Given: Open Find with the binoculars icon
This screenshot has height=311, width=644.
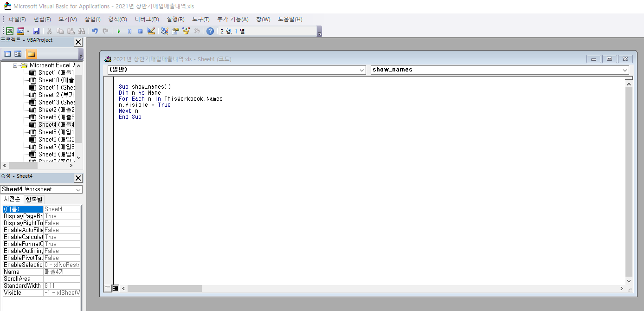Looking at the screenshot, I should (82, 31).
